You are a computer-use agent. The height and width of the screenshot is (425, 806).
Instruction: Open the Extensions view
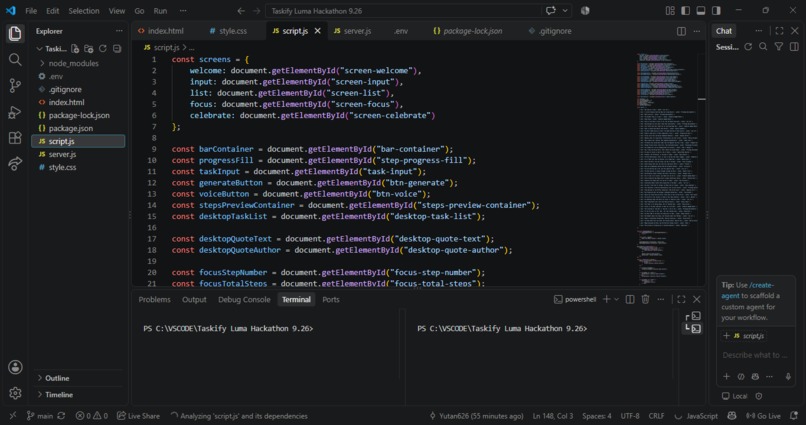coord(15,138)
